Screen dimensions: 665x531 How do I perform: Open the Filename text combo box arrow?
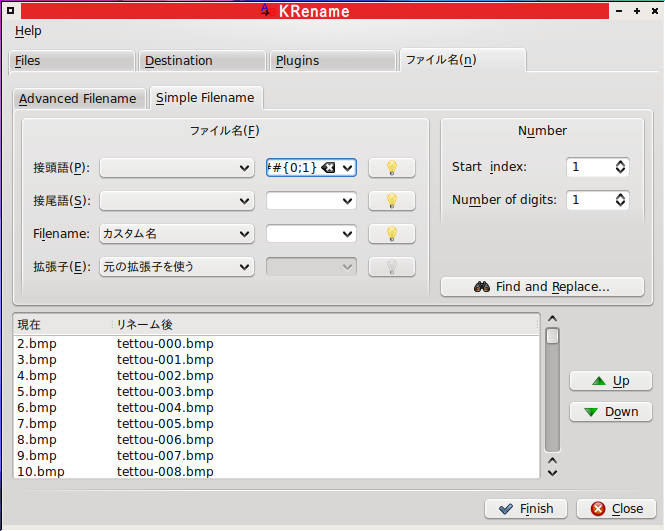coord(347,234)
